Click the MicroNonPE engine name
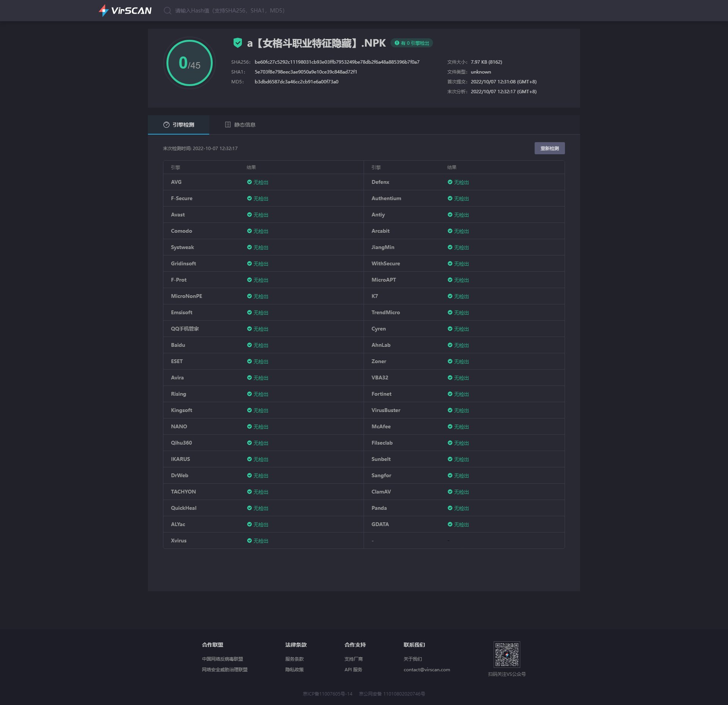 [x=187, y=296]
